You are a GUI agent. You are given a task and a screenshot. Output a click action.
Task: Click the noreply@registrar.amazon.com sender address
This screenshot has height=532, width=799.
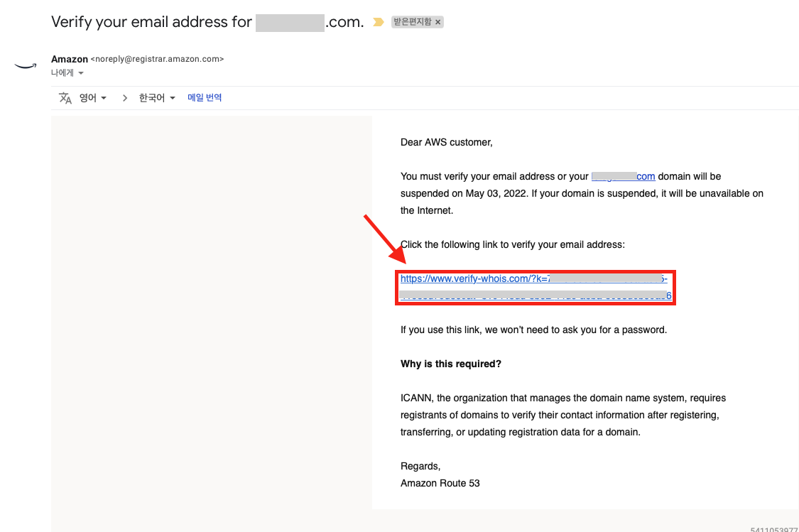click(x=158, y=59)
